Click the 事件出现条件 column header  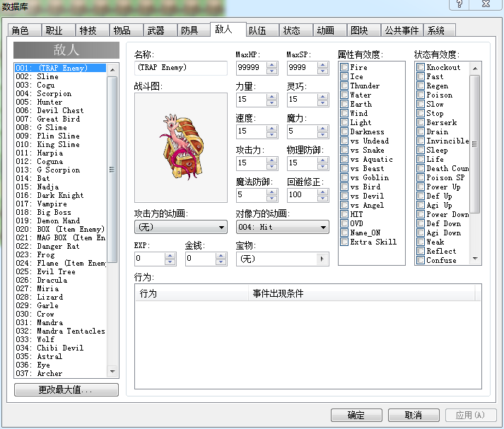pyautogui.click(x=362, y=293)
